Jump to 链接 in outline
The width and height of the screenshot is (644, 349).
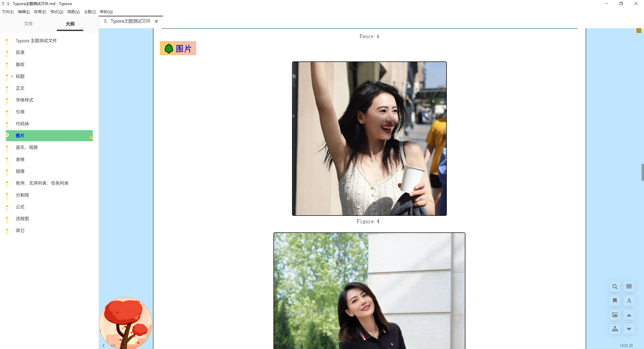click(x=20, y=171)
